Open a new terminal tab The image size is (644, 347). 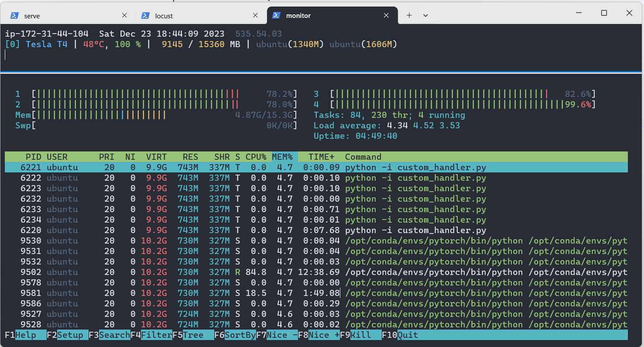point(409,15)
